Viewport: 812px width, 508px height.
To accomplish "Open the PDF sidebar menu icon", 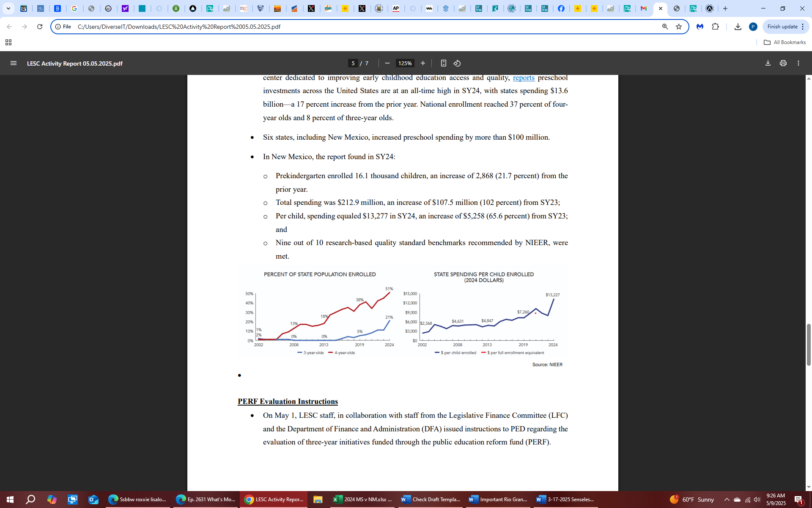I will pos(14,63).
